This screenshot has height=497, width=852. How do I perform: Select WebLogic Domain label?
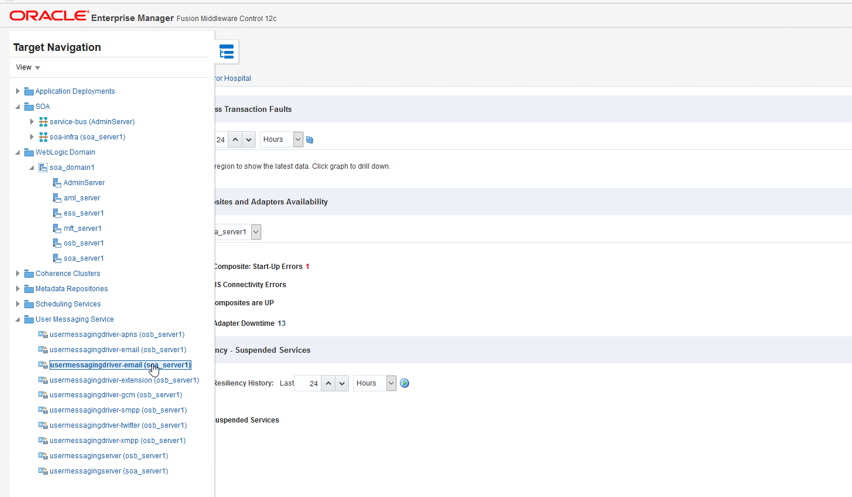[65, 152]
